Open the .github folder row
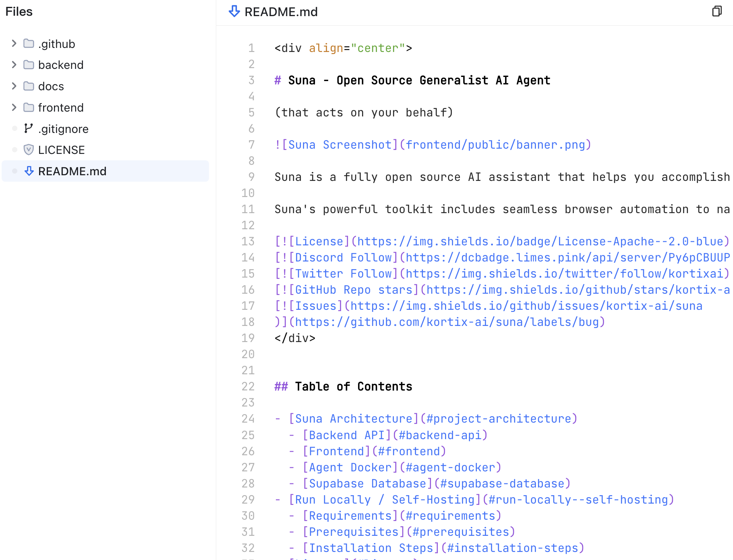This screenshot has width=733, height=560. coord(106,44)
